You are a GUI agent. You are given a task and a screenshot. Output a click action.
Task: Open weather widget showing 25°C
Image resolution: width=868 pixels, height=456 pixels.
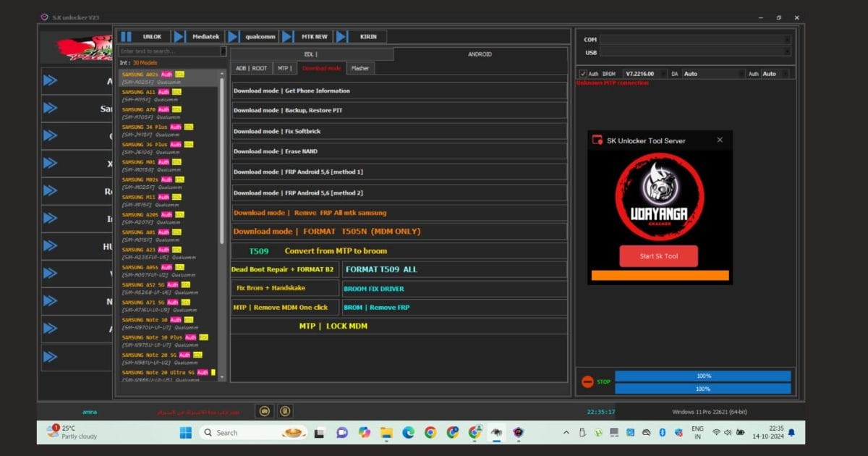[x=72, y=432]
